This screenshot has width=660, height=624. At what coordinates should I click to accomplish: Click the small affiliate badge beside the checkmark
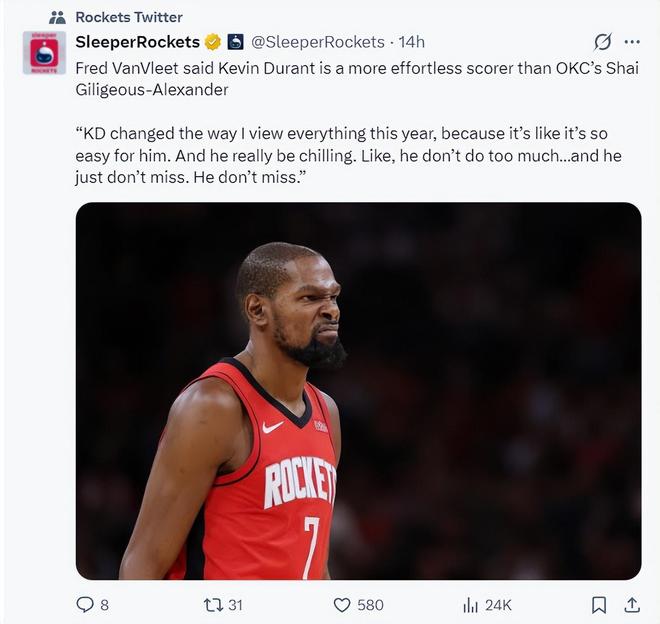tap(235, 42)
